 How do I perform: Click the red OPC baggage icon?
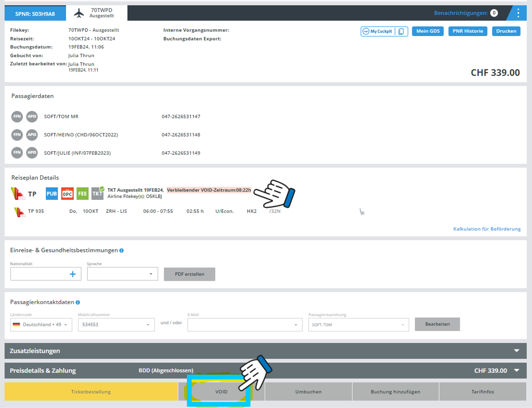pyautogui.click(x=67, y=194)
